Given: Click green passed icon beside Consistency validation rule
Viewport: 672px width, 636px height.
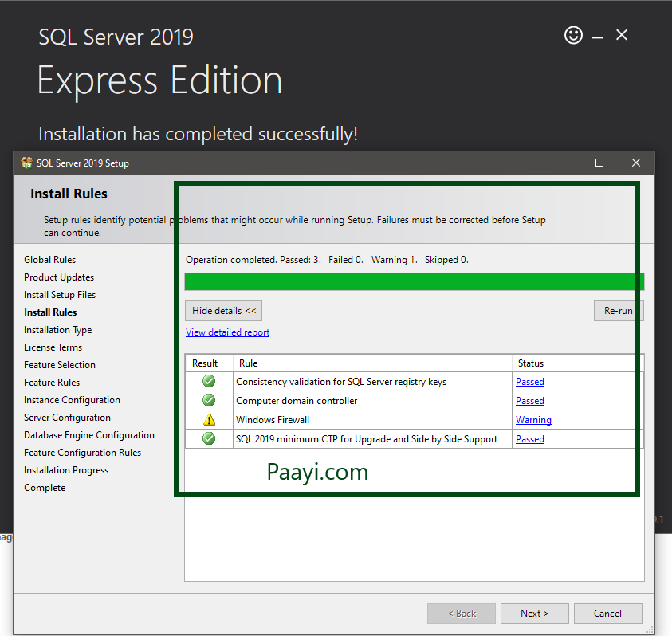Looking at the screenshot, I should pyautogui.click(x=208, y=381).
